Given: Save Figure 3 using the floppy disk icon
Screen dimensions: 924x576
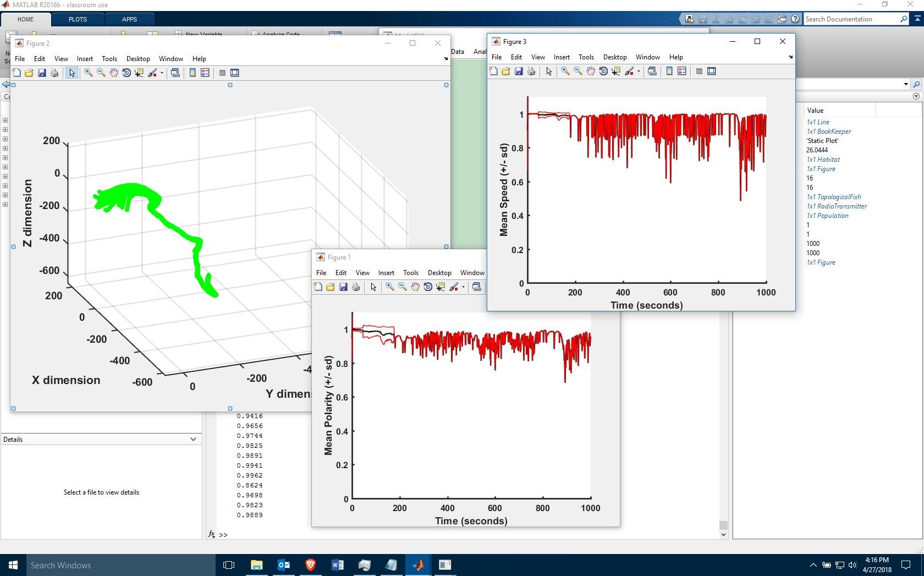Looking at the screenshot, I should pyautogui.click(x=519, y=71).
